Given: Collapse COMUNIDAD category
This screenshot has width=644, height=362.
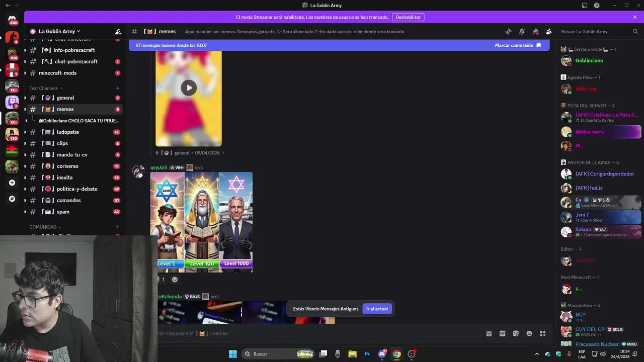Looking at the screenshot, I should pyautogui.click(x=45, y=227).
